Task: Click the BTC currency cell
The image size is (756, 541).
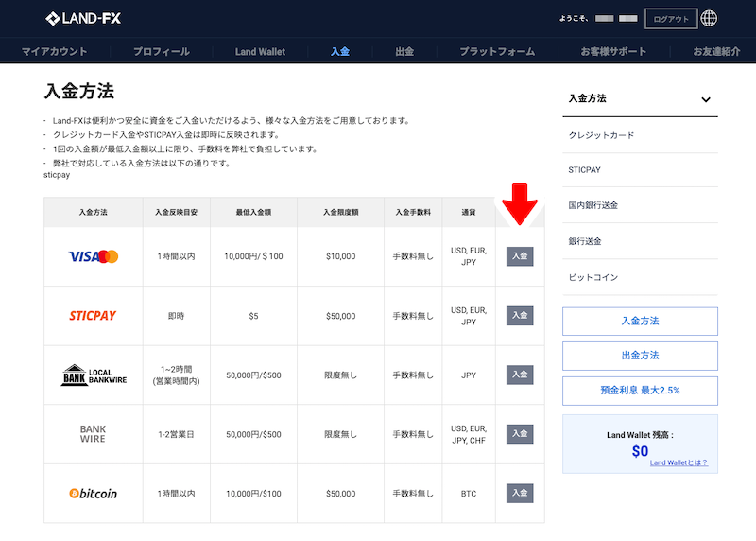Action: tap(469, 494)
